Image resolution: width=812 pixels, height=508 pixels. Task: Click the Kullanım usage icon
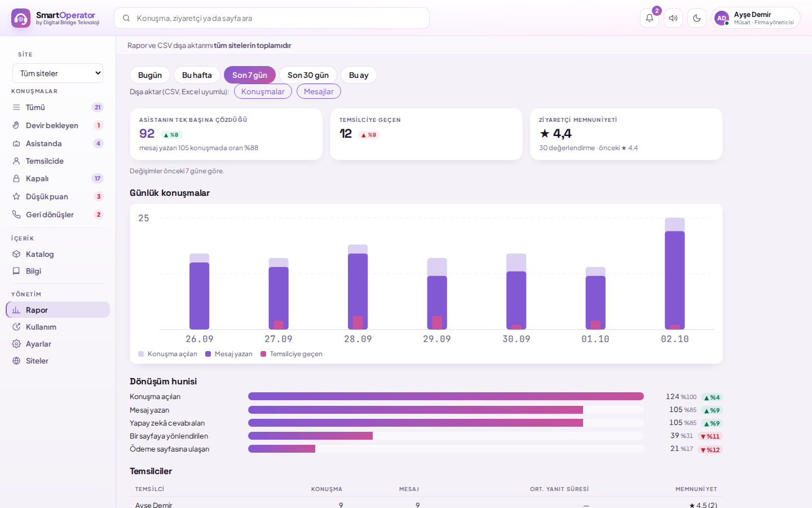click(x=16, y=327)
